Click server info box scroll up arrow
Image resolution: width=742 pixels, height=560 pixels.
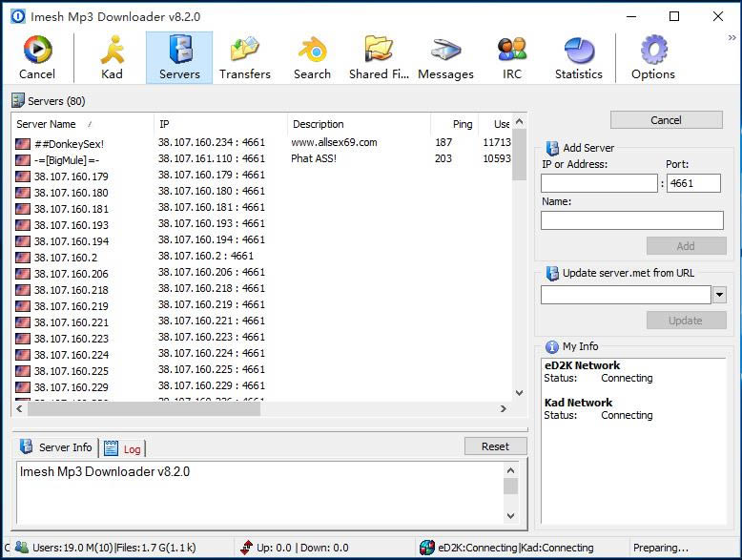510,470
